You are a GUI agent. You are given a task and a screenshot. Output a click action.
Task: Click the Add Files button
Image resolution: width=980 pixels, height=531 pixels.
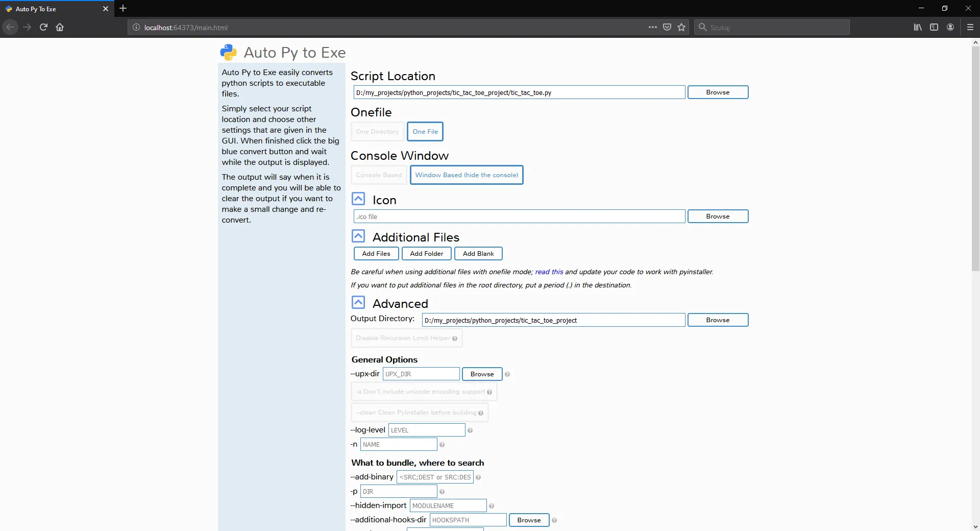click(x=376, y=254)
